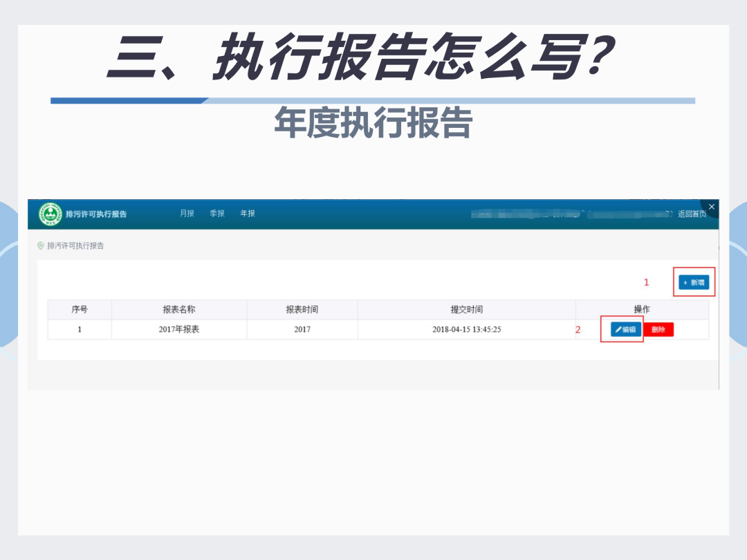Click the blurred username in header
This screenshot has height=560, width=747.
(571, 214)
